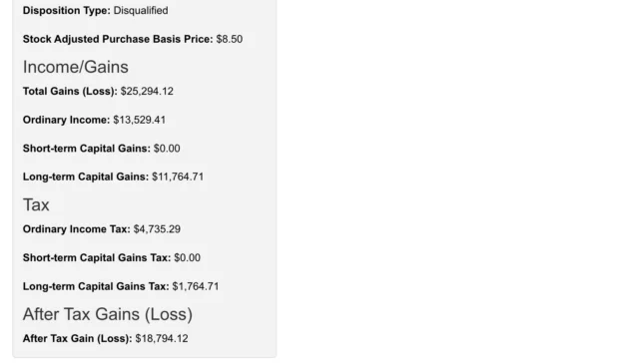Click the Stock Adjusted Purchase Basis Price label
This screenshot has width=629, height=364.
pyautogui.click(x=118, y=39)
